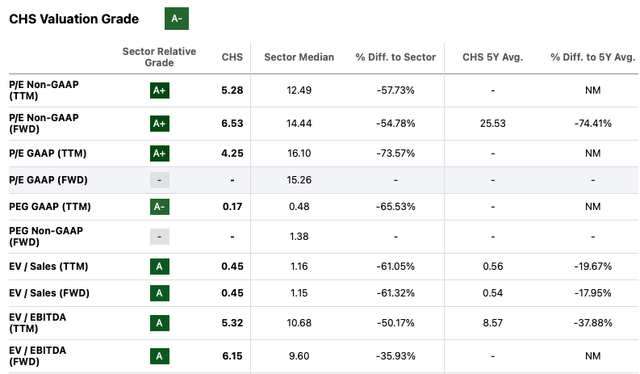Select the EV / EBITDA (TTM) row label
Screen dimensions: 640x374
[38, 323]
